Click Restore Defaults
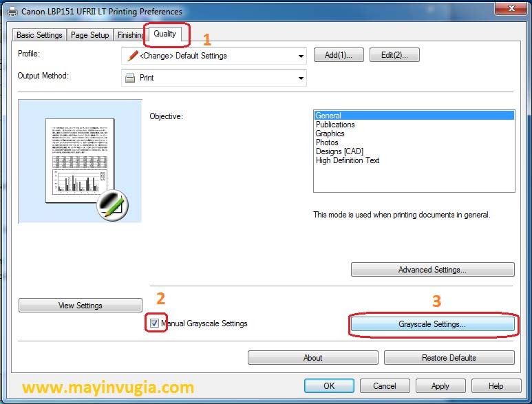 (449, 357)
